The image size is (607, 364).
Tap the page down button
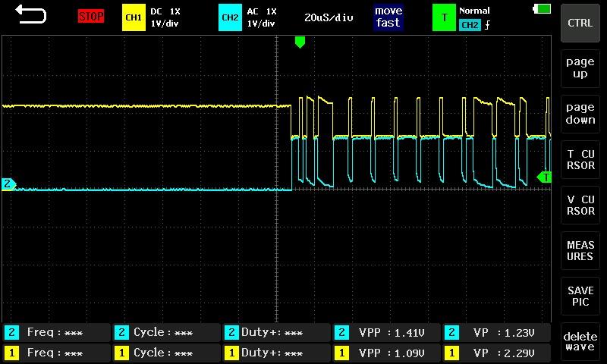tap(580, 114)
